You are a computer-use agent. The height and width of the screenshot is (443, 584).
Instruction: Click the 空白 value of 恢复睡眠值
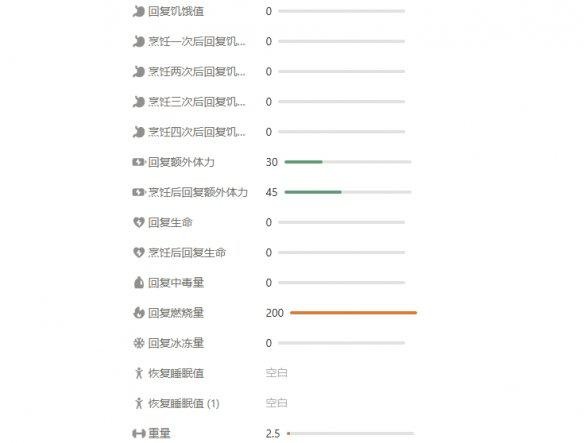click(276, 373)
